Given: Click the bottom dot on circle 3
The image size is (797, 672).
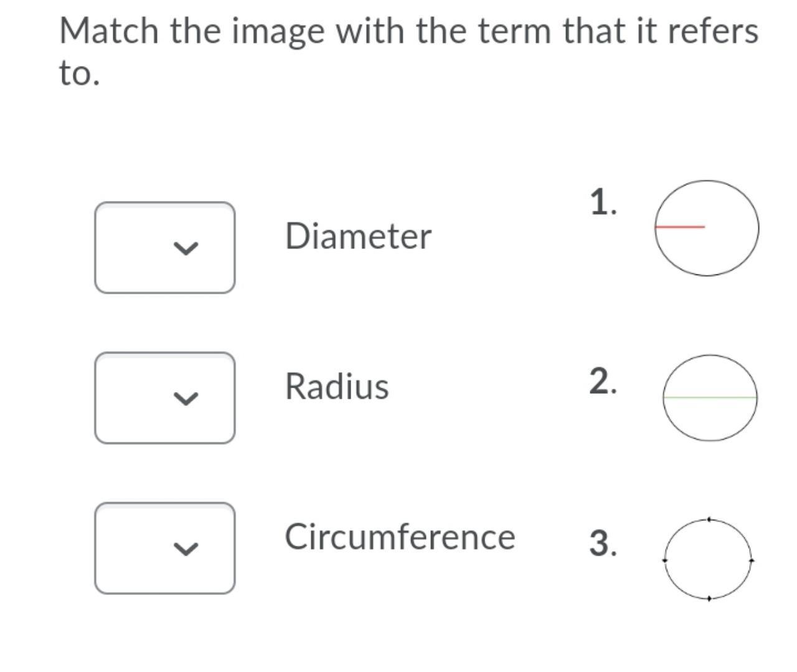Looking at the screenshot, I should click(x=709, y=599).
